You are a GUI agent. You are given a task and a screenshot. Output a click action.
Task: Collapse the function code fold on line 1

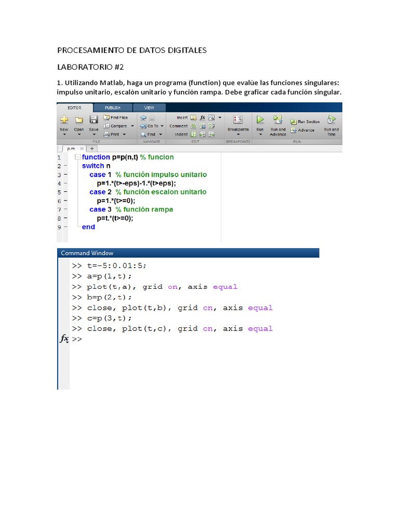[x=77, y=157]
